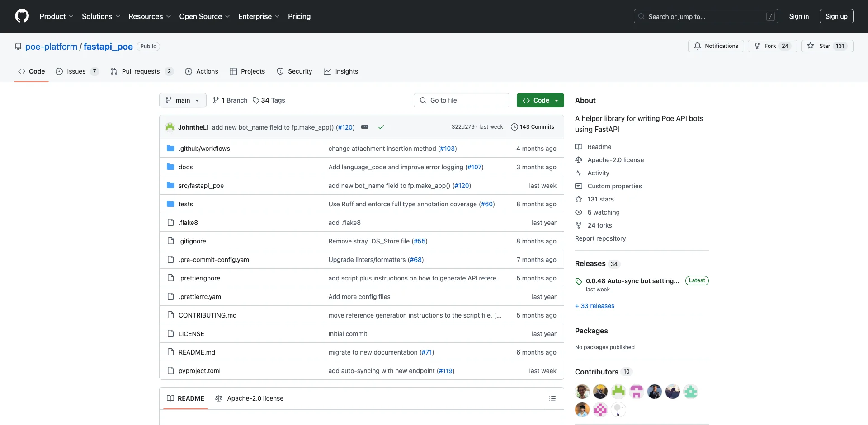Image resolution: width=868 pixels, height=425 pixels.
Task: Focus the Search or jump to field
Action: (x=706, y=16)
